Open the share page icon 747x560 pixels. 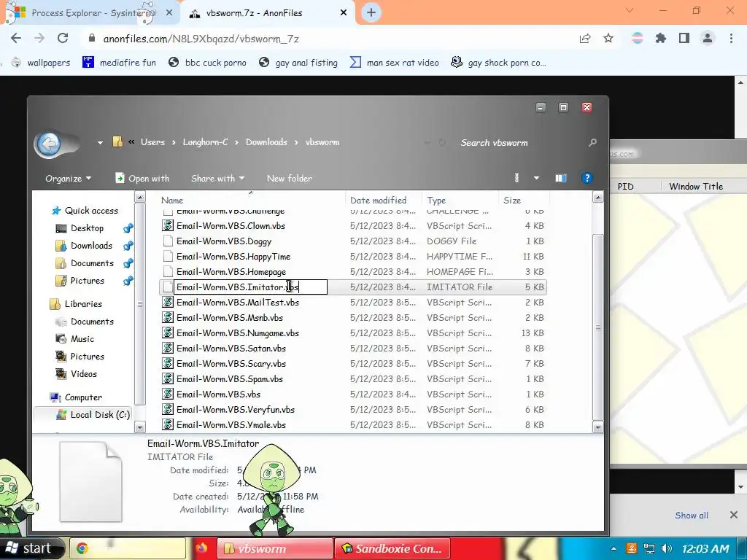(585, 39)
